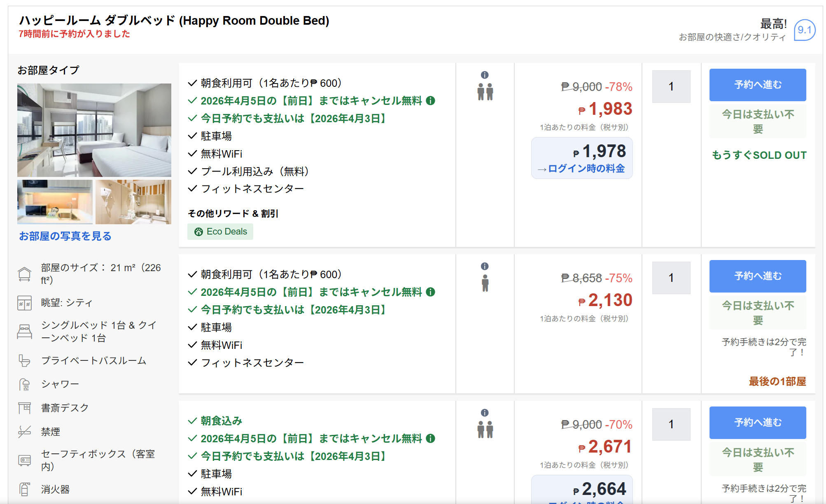Open the お部屋の写真を見る link
The image size is (826, 504).
pos(65,236)
